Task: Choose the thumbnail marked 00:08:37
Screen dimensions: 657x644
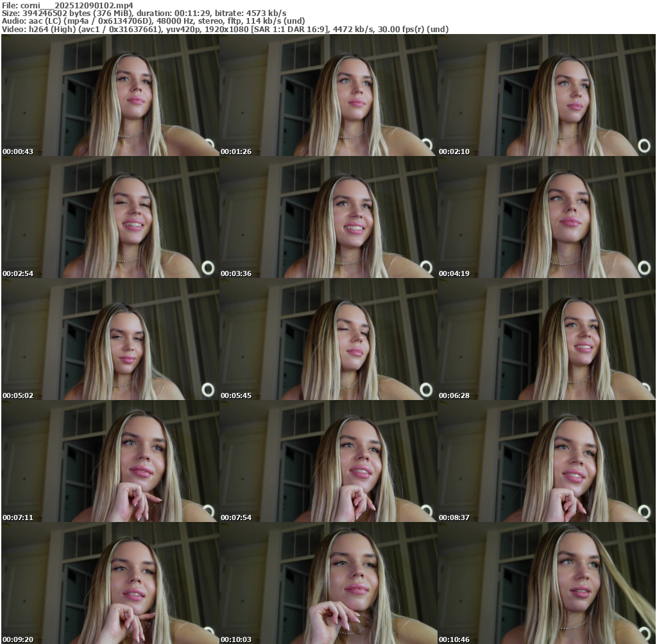Action: coord(546,461)
